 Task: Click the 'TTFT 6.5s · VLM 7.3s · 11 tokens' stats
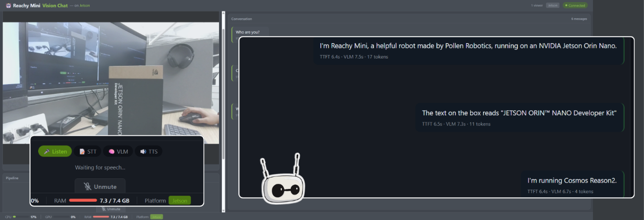456,124
